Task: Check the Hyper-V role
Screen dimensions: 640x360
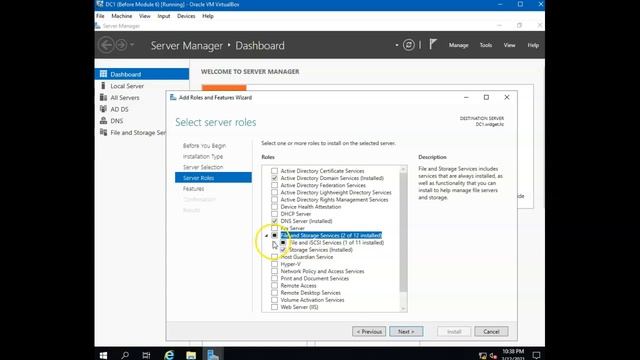Action: pyautogui.click(x=274, y=264)
